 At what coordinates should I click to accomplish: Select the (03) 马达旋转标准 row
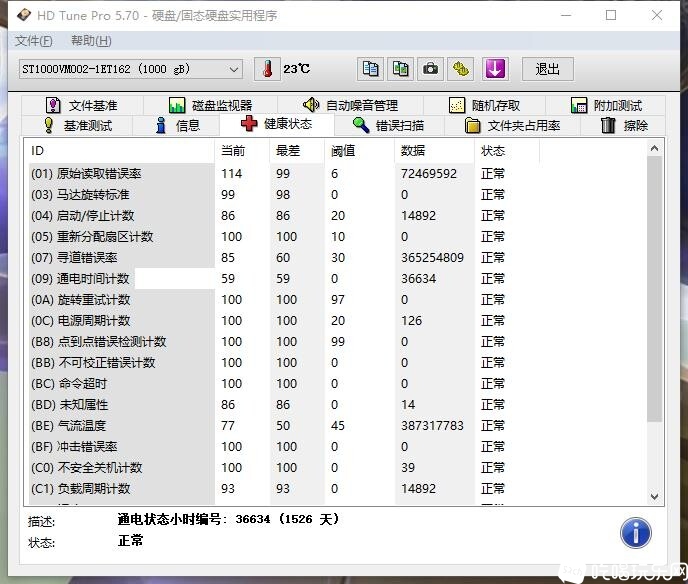(x=284, y=195)
